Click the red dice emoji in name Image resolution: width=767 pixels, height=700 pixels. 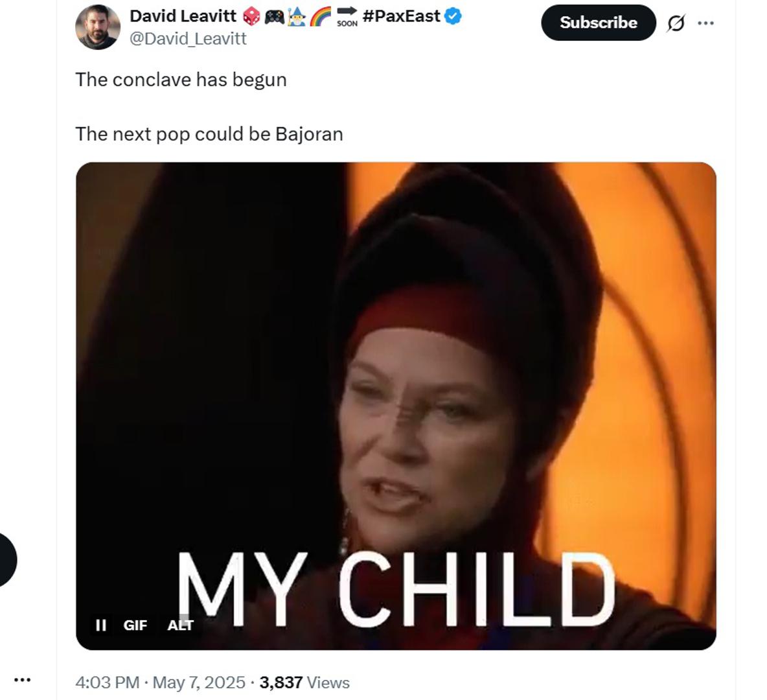pyautogui.click(x=251, y=16)
